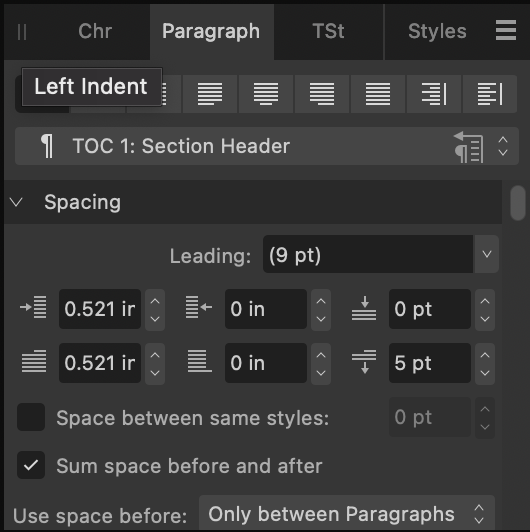Open TOC 1: Section Header style dropdown
This screenshot has width=530, height=532.
(x=267, y=146)
